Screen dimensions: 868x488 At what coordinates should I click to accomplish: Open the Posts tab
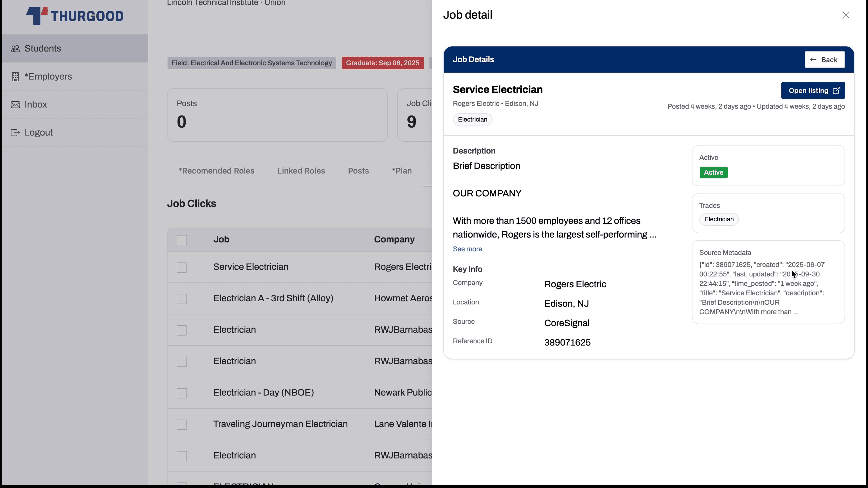(358, 171)
